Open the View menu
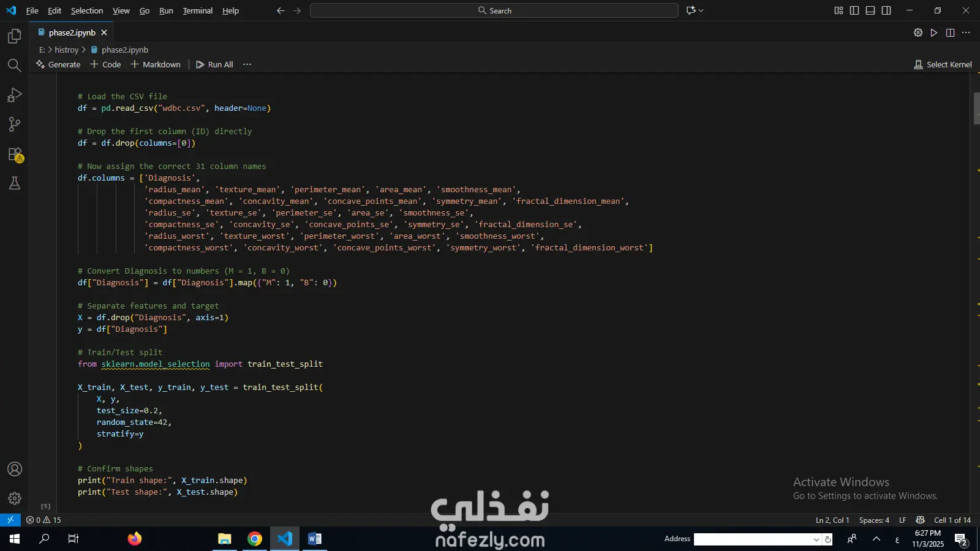Screen dimensions: 980x551 click(121, 10)
